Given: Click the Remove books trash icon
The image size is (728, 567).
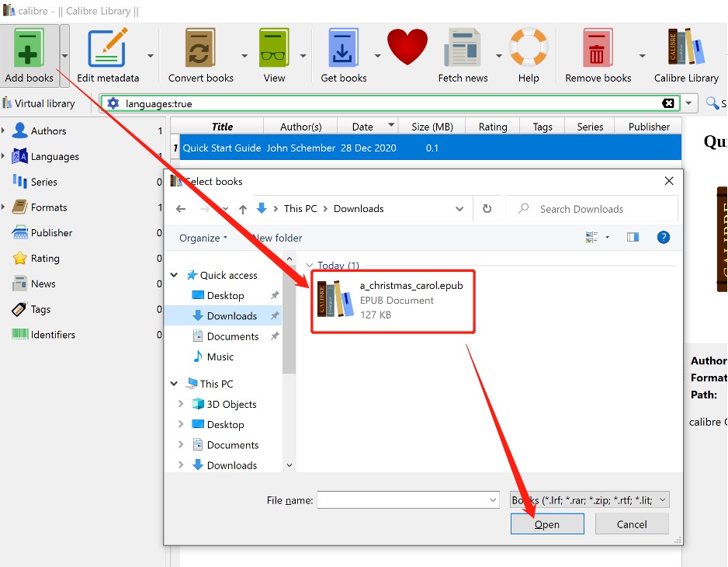Looking at the screenshot, I should pyautogui.click(x=598, y=48).
